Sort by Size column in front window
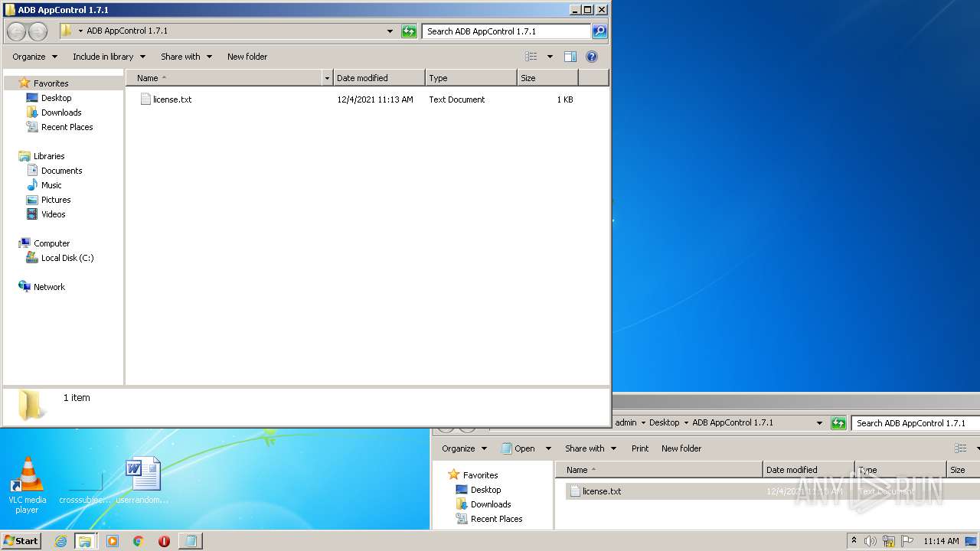 coord(547,78)
